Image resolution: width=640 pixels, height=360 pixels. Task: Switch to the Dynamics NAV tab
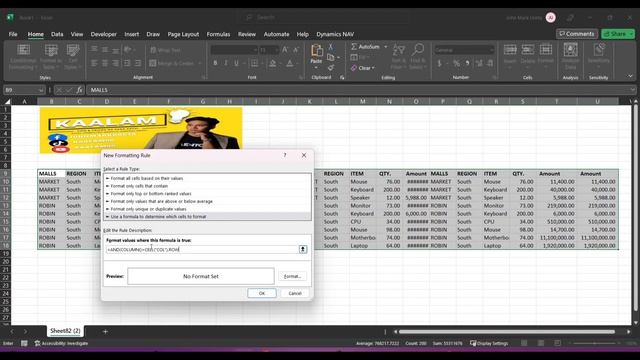tap(335, 34)
